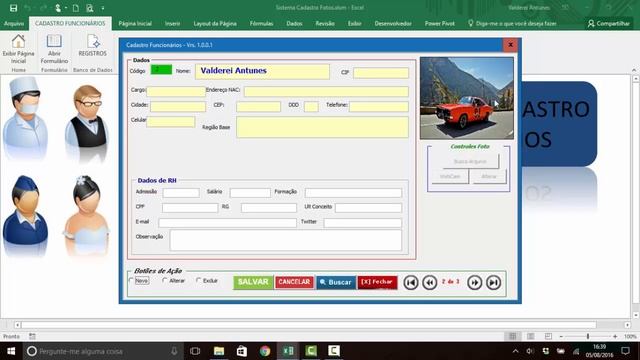
Task: Click the Observação text area
Action: [286, 240]
